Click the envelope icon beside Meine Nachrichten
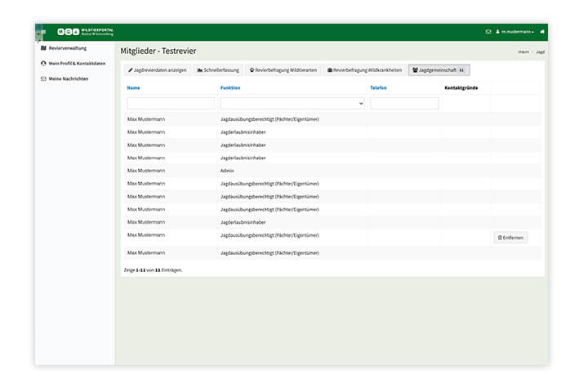The image size is (588, 392). pyautogui.click(x=43, y=78)
